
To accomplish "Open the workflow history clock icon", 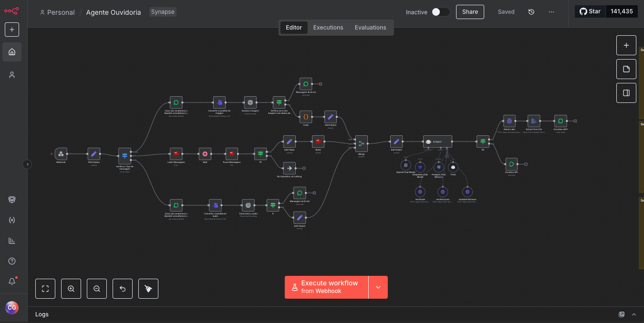I will (x=531, y=12).
